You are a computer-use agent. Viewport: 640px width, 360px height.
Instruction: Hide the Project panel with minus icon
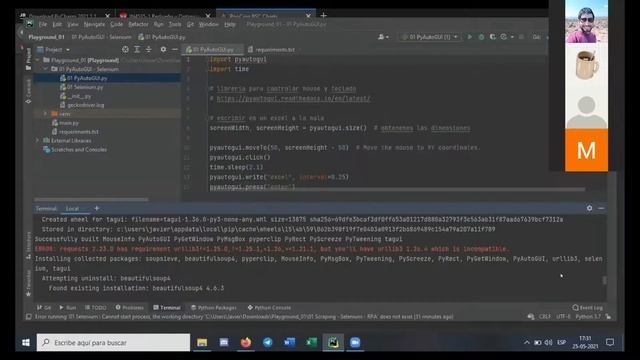pyautogui.click(x=175, y=49)
